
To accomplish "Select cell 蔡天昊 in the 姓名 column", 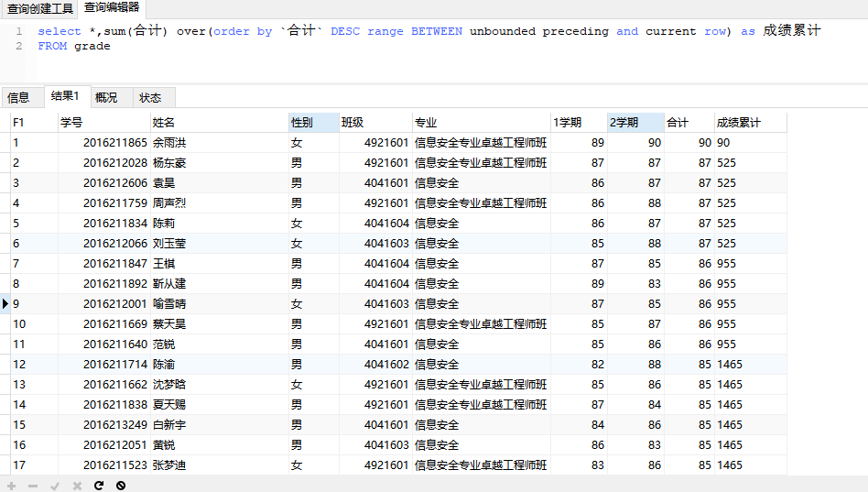I will pos(219,324).
